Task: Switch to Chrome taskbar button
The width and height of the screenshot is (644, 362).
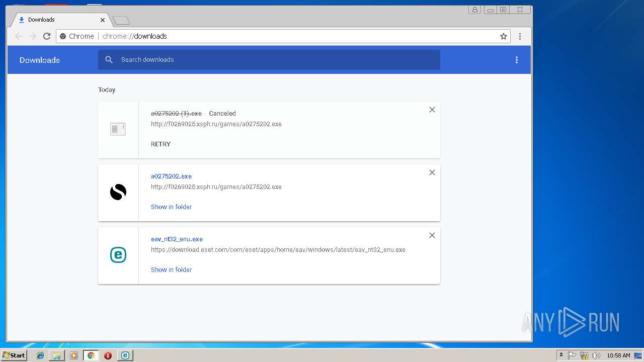Action: click(x=91, y=355)
